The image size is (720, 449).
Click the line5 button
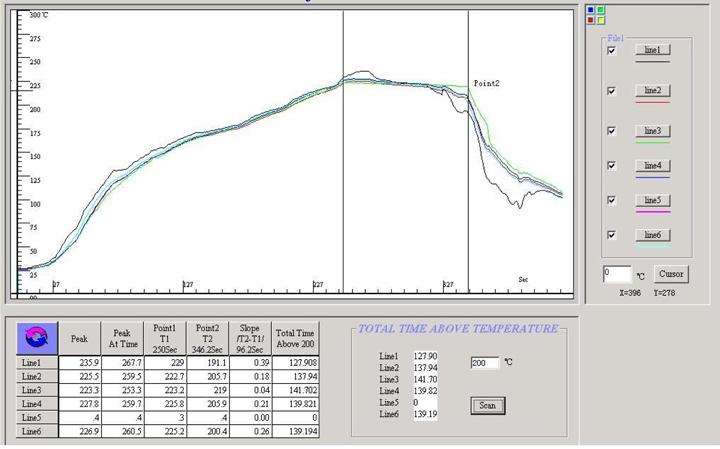[652, 200]
